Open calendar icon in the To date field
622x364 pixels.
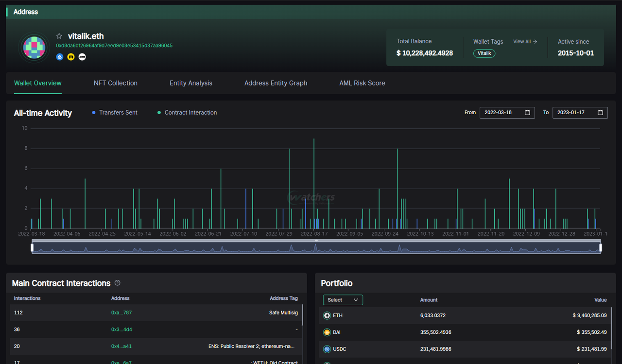pos(600,113)
